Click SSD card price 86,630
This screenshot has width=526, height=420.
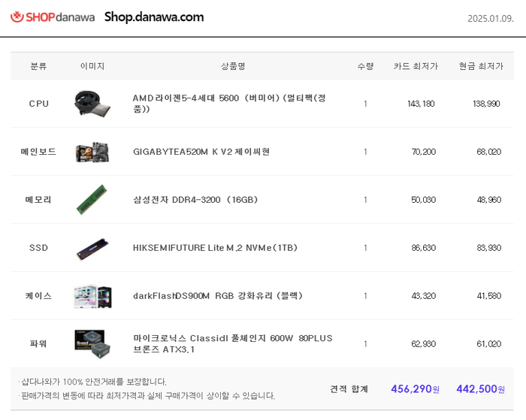[424, 248]
